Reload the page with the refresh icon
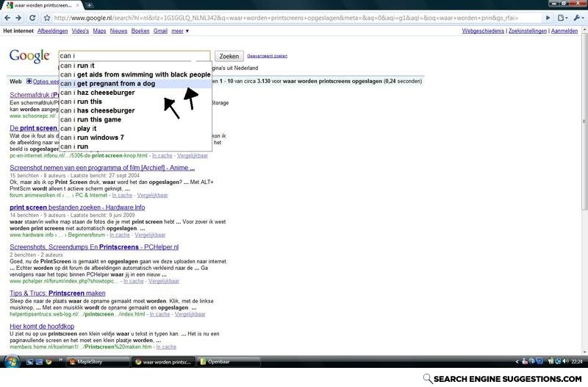This screenshot has height=387, width=588. click(32, 18)
